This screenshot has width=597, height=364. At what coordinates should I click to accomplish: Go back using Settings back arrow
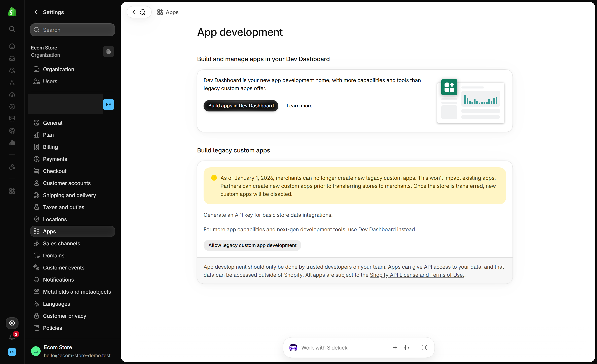coord(36,12)
